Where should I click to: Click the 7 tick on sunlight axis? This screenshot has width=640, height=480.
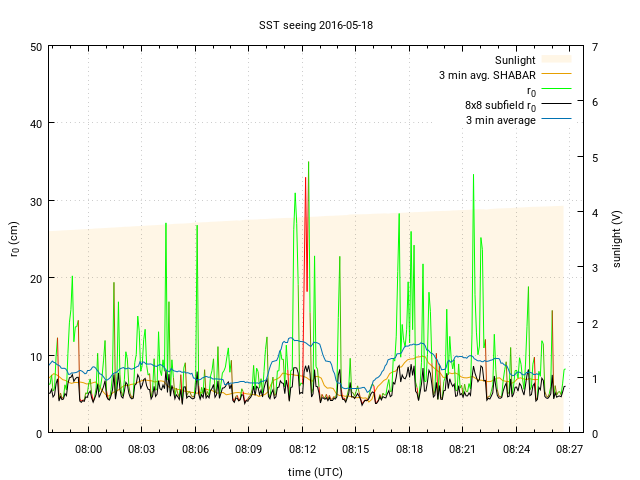595,47
